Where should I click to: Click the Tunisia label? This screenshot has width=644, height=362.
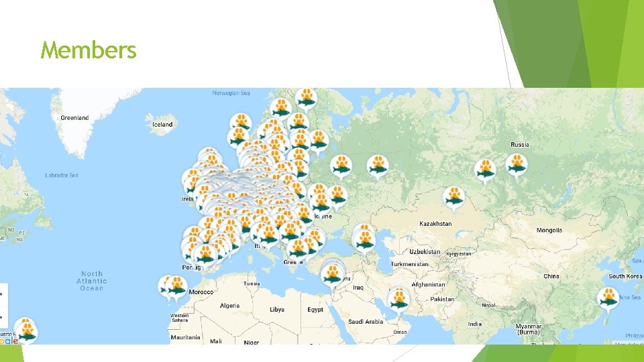[x=252, y=284]
